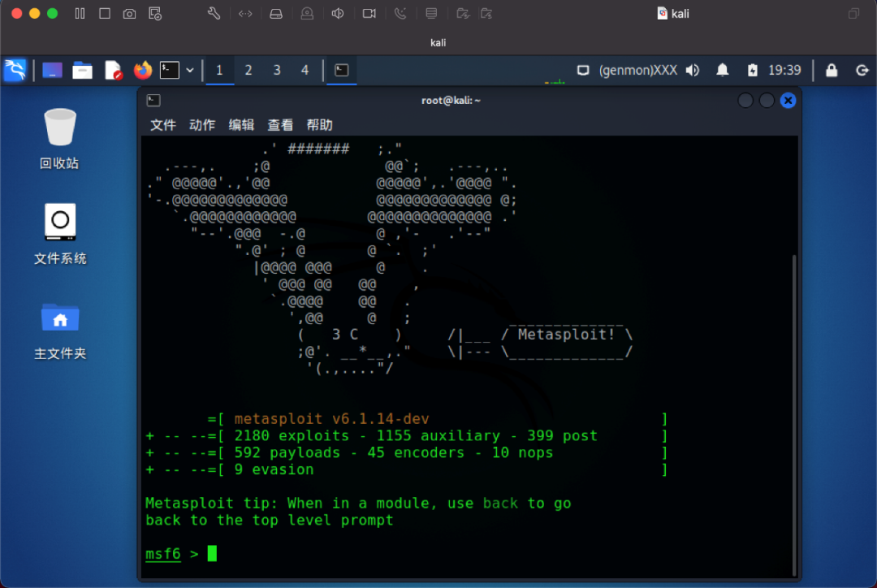Click the msf6 prompt input line
The height and width of the screenshot is (588, 877).
469,554
